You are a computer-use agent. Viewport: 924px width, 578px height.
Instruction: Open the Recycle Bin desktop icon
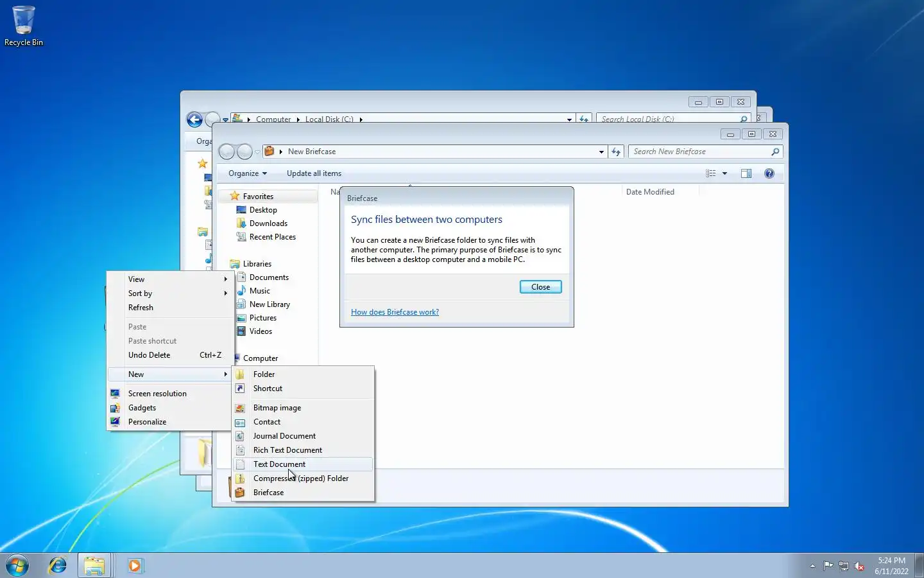[24, 26]
